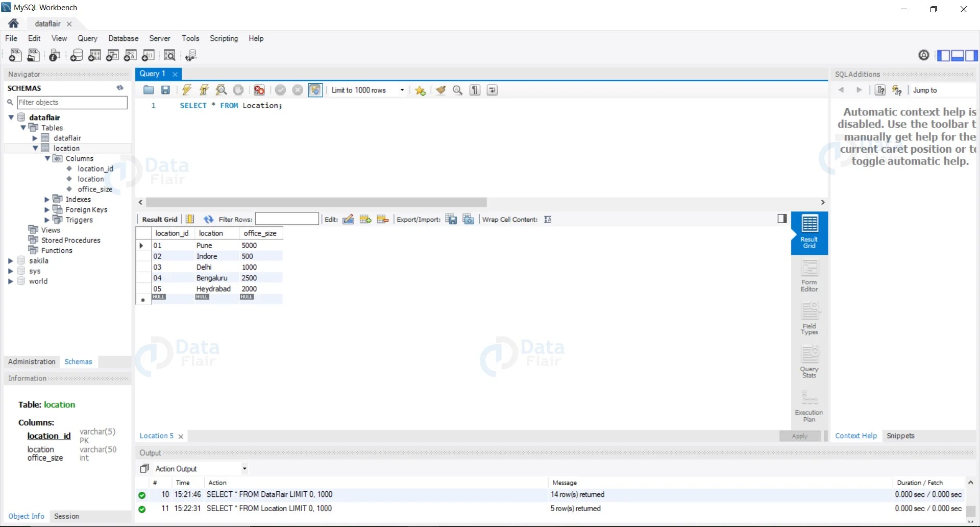
Task: Create a new SQL tab from main toolbar
Action: point(15,55)
